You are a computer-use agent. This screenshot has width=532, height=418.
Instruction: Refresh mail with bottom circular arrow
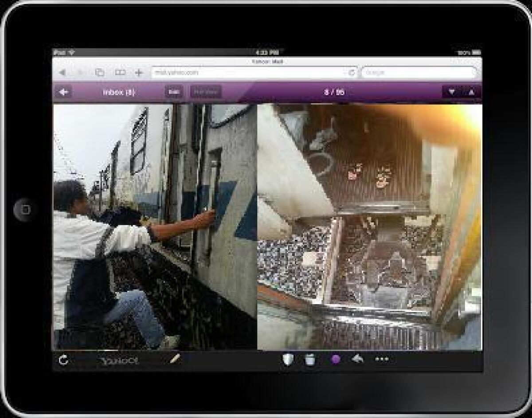(64, 360)
